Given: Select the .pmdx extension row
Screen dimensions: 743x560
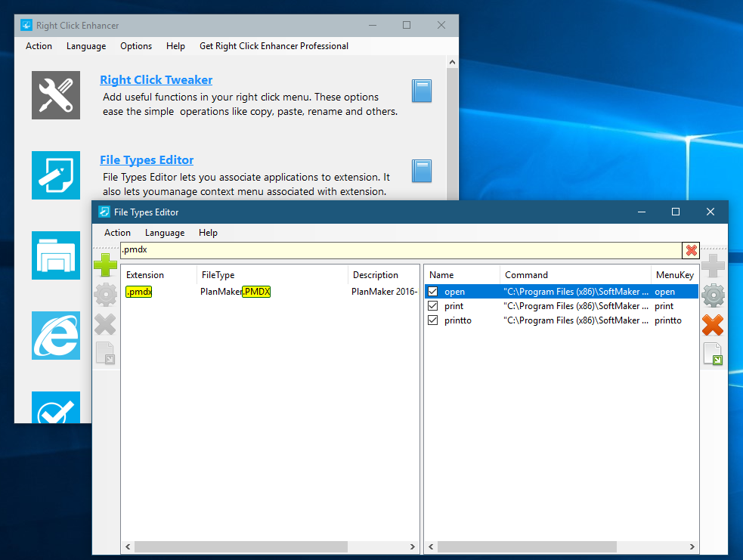Looking at the screenshot, I should point(139,292).
